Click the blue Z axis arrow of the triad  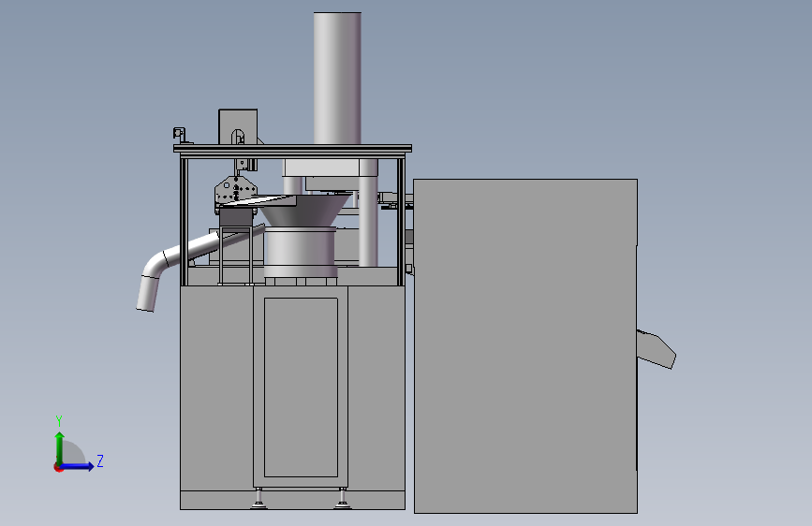tap(79, 466)
